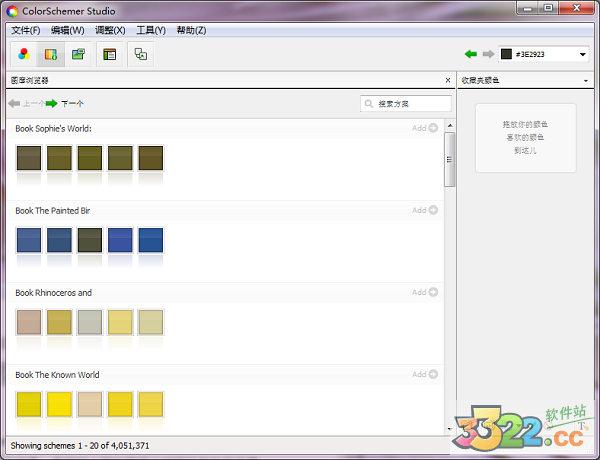Click scrollbar down arrow in scheme list
The height and width of the screenshot is (460, 600).
(x=450, y=429)
